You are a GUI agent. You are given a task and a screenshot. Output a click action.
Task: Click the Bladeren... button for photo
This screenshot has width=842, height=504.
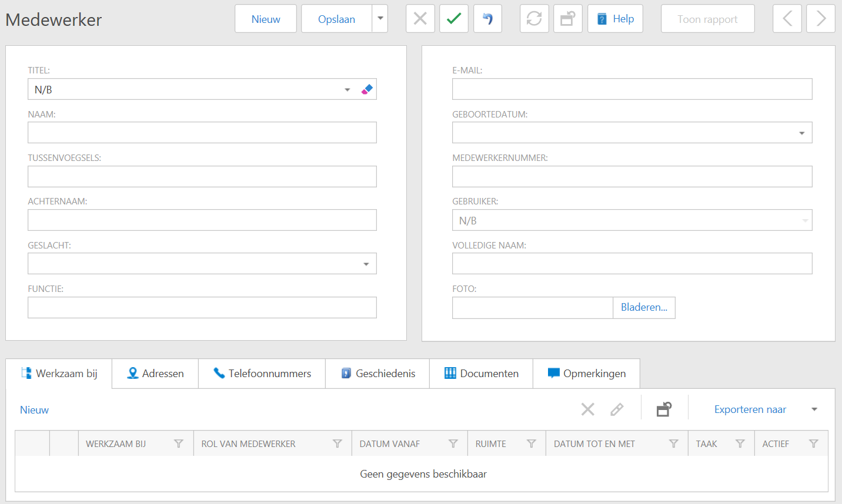(x=644, y=308)
